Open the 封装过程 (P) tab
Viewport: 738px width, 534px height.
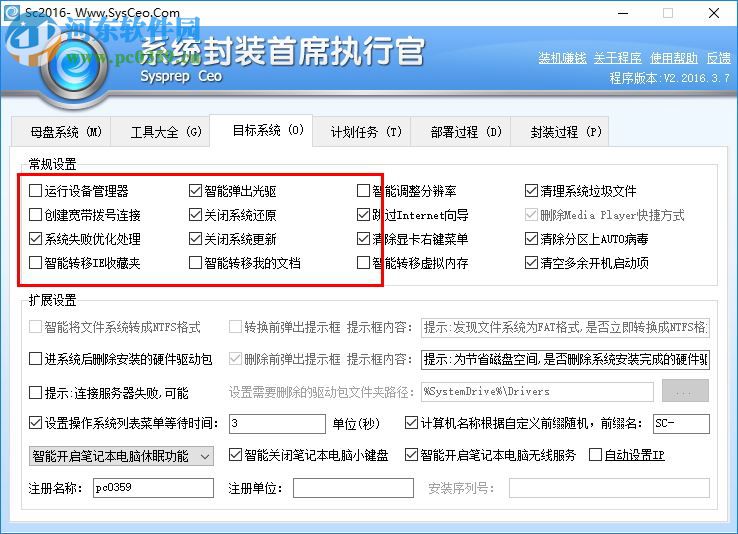(560, 132)
